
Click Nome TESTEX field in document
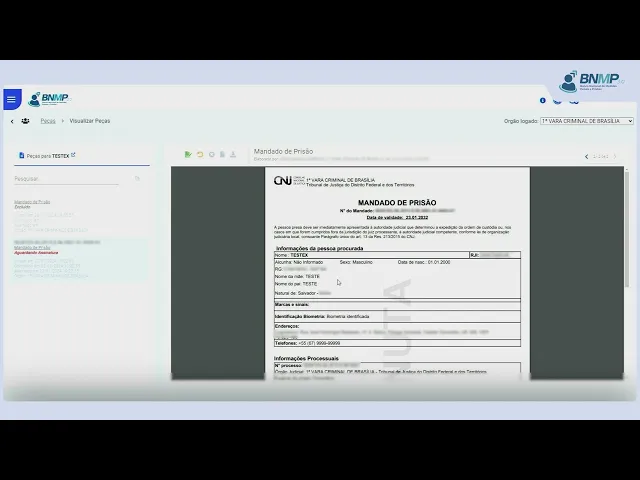[x=372, y=255]
